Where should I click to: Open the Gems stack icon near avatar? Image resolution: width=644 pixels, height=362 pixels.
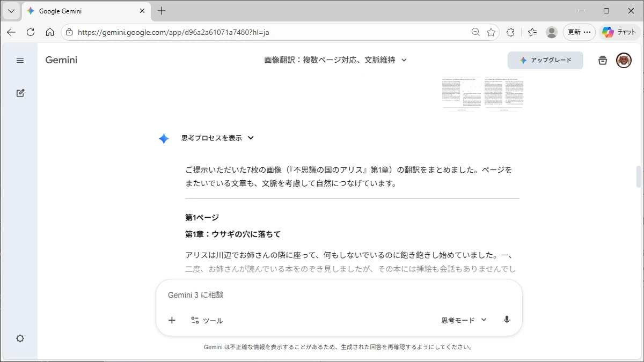coord(603,61)
